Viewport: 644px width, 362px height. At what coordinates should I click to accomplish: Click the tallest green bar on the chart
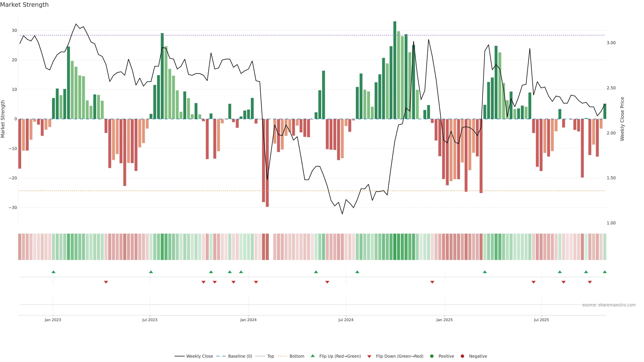[x=394, y=70]
